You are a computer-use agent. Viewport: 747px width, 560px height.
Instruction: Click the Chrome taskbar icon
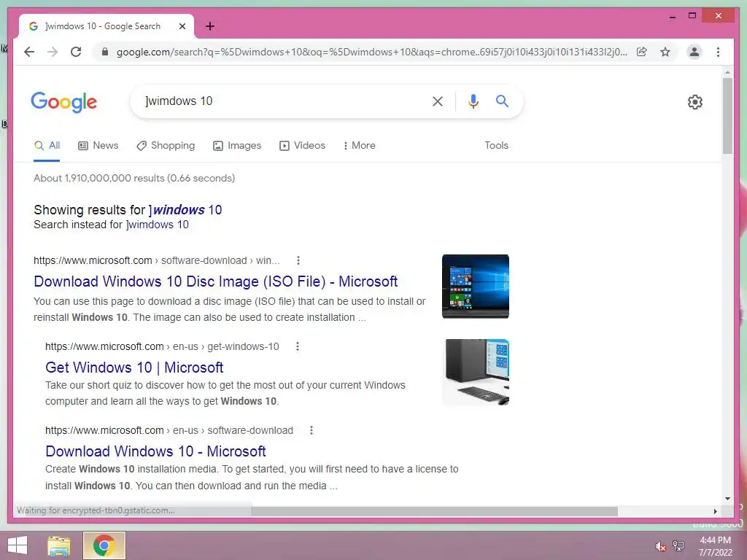[104, 545]
